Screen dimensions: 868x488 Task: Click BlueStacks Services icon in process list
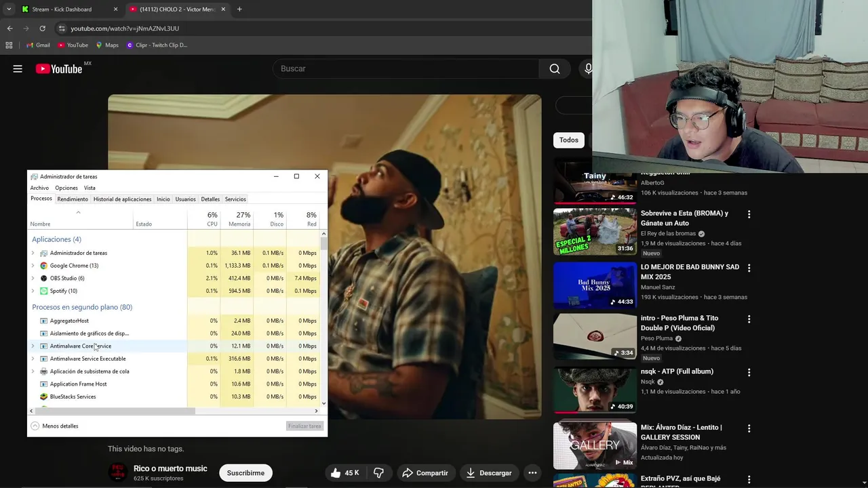point(43,396)
